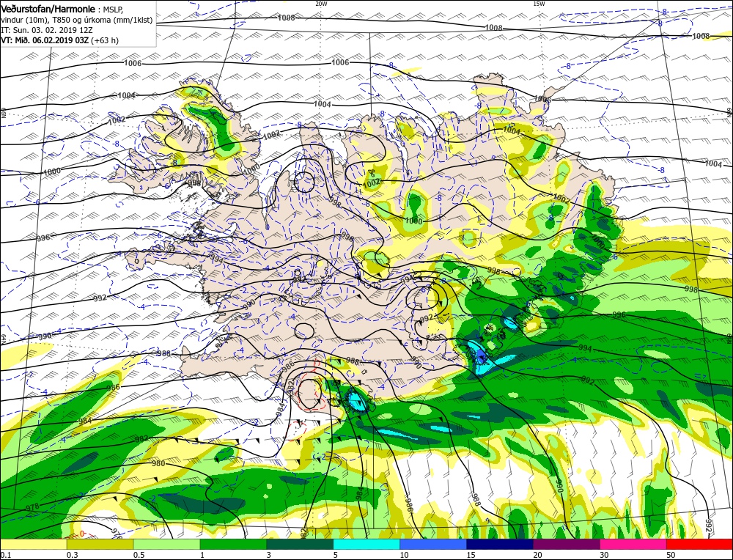Click the legend value "0.3"
Image resolution: width=733 pixels, height=560 pixels.
tap(73, 555)
